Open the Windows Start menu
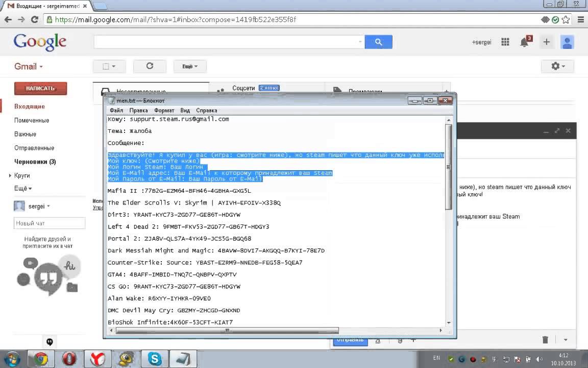Viewport: 588px width, 368px height. click(x=11, y=359)
